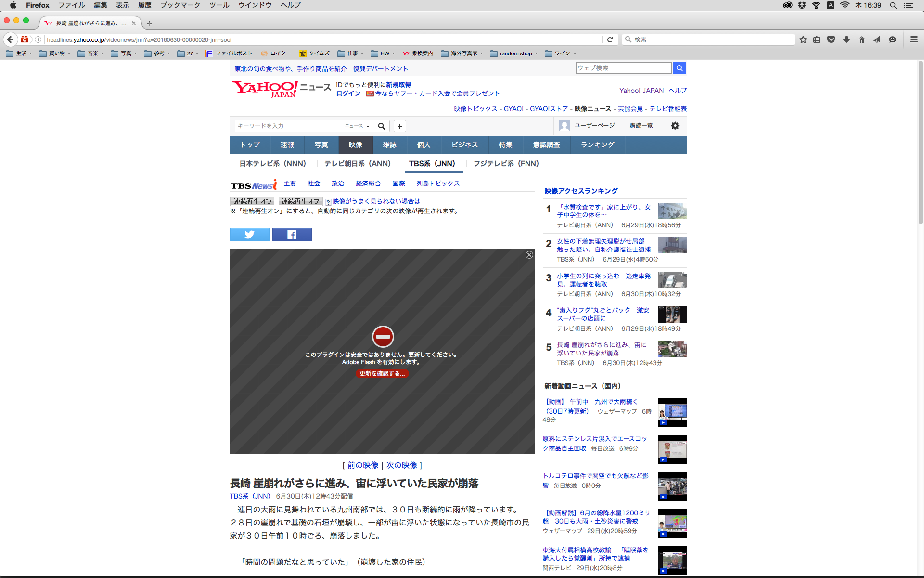Screen dimensions: 924x578
Task: Turn on continuous playback (連続再生オン)
Action: pos(253,201)
